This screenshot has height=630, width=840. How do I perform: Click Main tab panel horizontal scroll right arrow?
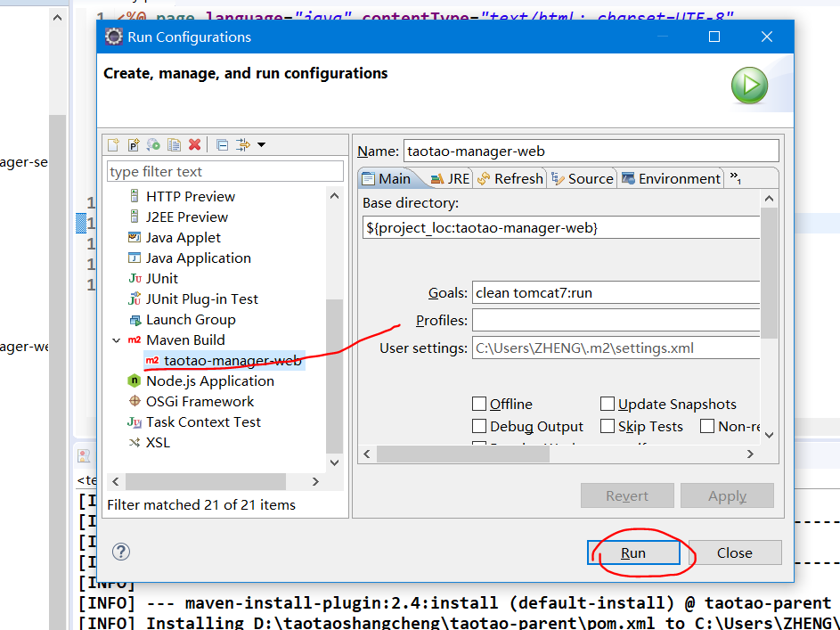[x=750, y=454]
